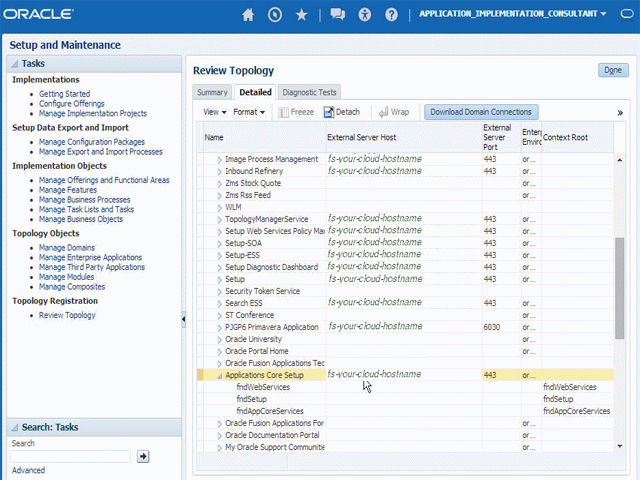Open the View menu
Image resolution: width=640 pixels, height=480 pixels.
tap(215, 112)
